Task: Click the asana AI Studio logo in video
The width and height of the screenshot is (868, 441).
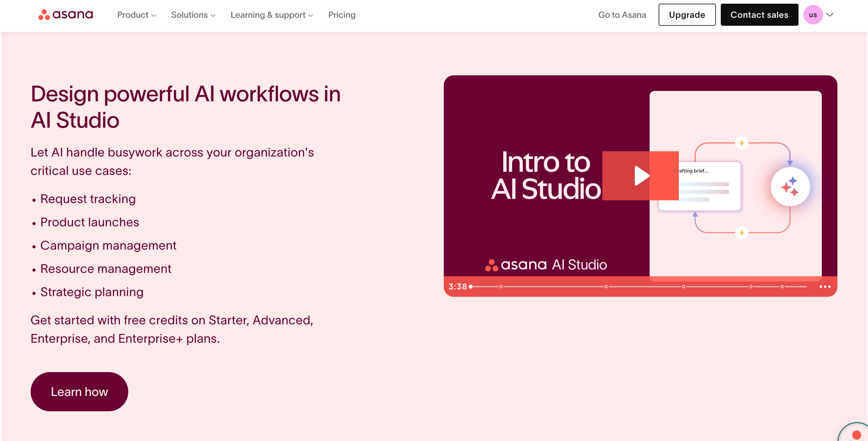Action: pos(546,265)
